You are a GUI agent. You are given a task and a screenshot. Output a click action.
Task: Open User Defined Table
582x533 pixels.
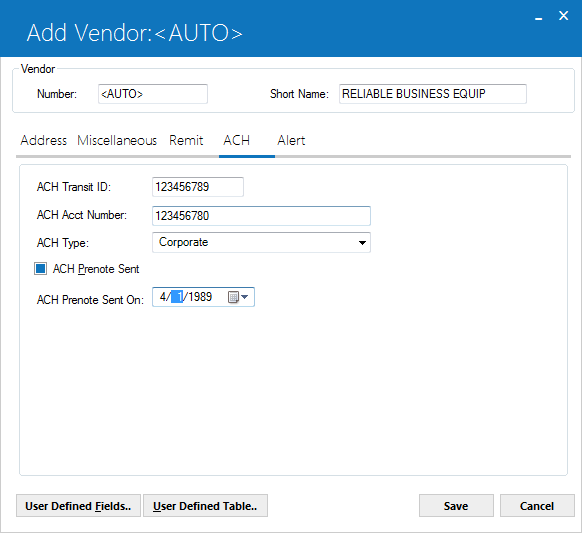[x=205, y=506]
